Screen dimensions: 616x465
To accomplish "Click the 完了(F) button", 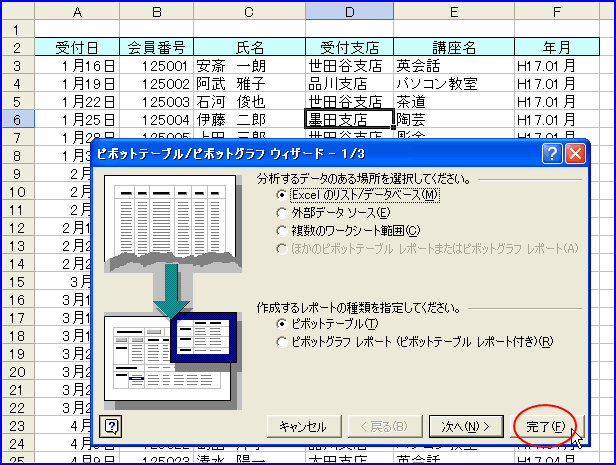I will (x=547, y=427).
